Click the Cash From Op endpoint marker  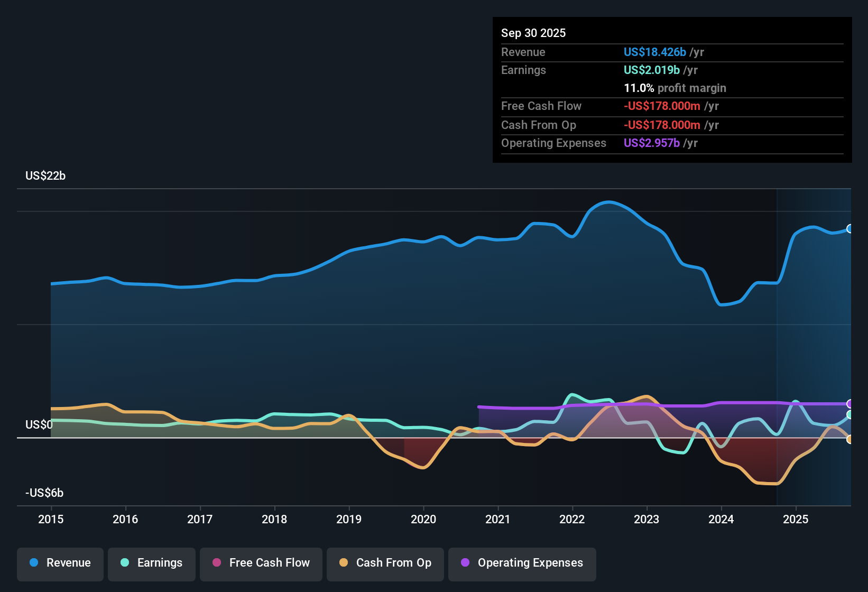tap(850, 439)
